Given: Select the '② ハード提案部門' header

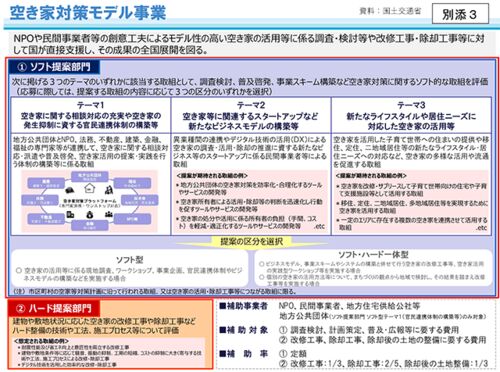Looking at the screenshot, I should click(x=54, y=308).
